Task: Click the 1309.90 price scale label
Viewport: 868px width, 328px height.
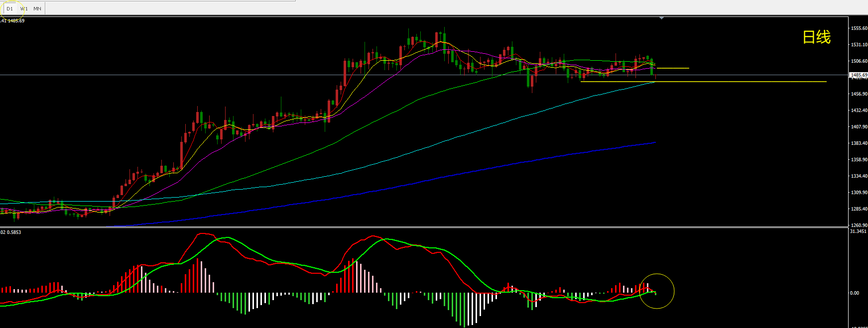Action: coord(859,193)
